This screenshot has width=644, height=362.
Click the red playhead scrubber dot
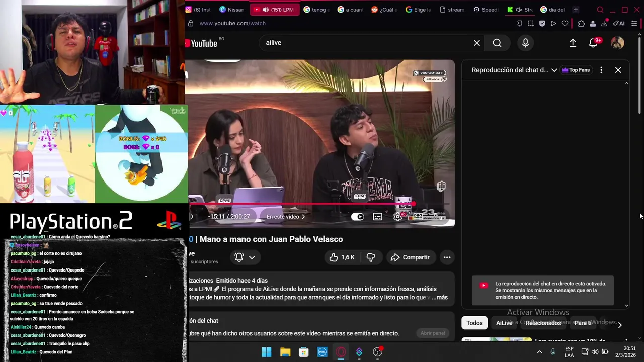point(414,204)
